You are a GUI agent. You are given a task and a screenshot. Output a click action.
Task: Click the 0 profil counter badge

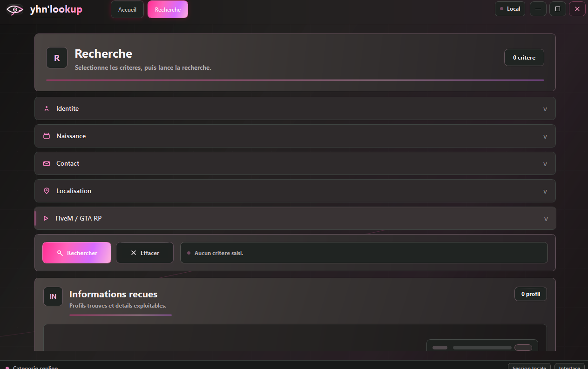click(x=531, y=294)
